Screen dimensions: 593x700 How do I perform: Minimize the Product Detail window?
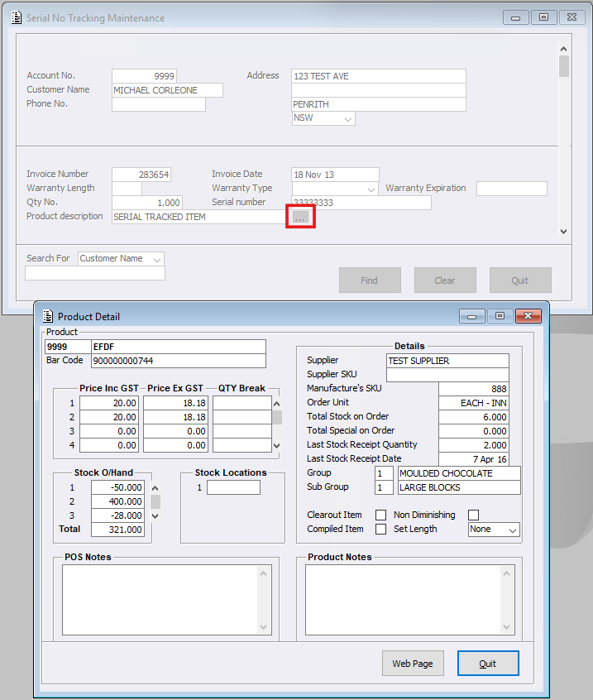point(471,316)
